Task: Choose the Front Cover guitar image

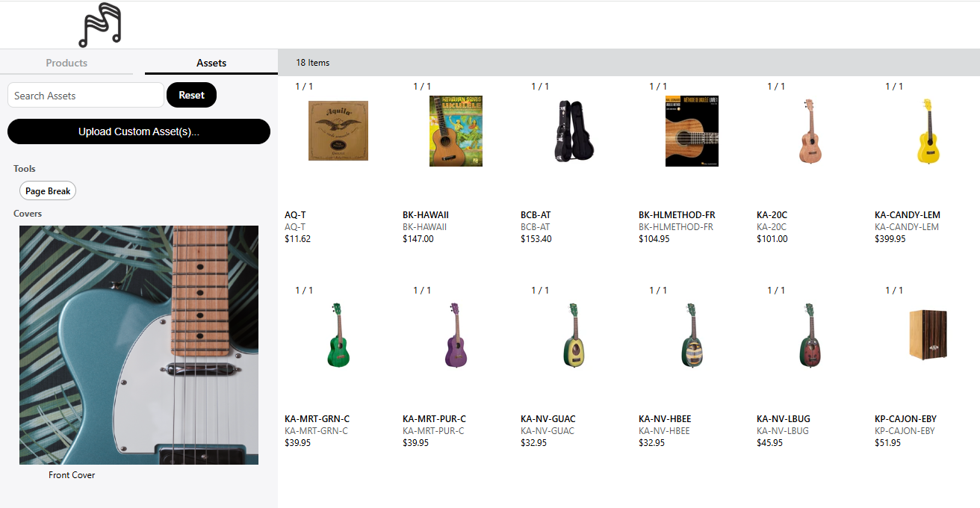Action: [x=139, y=345]
